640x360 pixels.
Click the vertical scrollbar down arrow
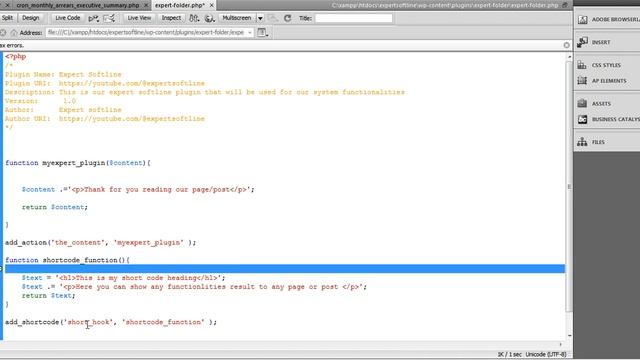pyautogui.click(x=569, y=336)
